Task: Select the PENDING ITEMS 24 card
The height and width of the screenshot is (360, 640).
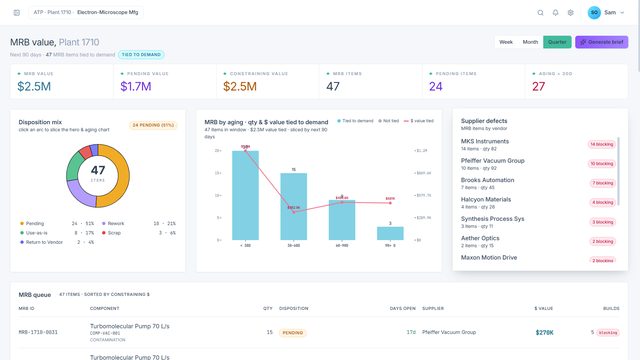Action: coord(473,81)
